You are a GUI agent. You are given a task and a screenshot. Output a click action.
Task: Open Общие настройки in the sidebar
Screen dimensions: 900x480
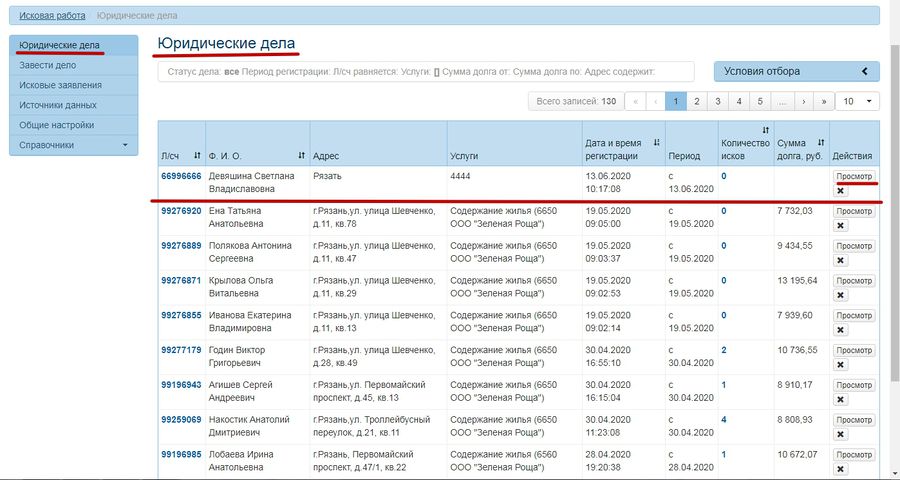click(73, 125)
